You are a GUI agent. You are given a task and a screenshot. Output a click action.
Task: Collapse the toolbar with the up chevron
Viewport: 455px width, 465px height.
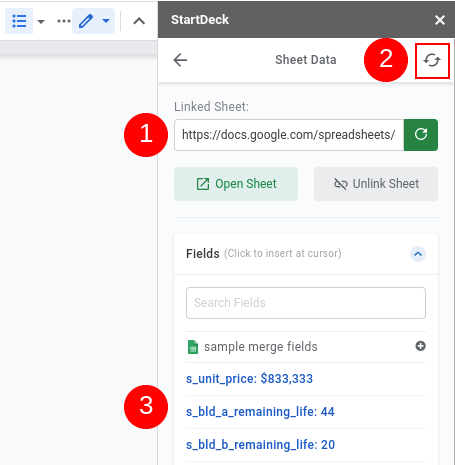pyautogui.click(x=139, y=21)
